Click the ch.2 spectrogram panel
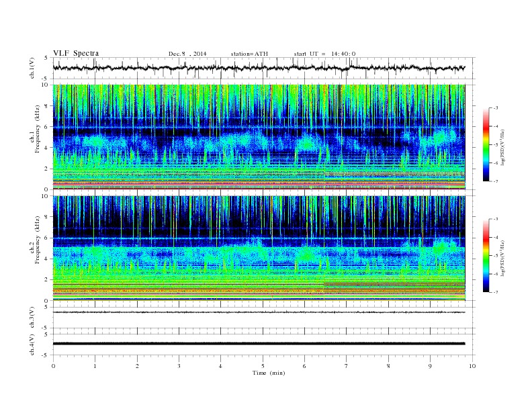Image resolution: width=532 pixels, height=411 pixels. (x=259, y=248)
